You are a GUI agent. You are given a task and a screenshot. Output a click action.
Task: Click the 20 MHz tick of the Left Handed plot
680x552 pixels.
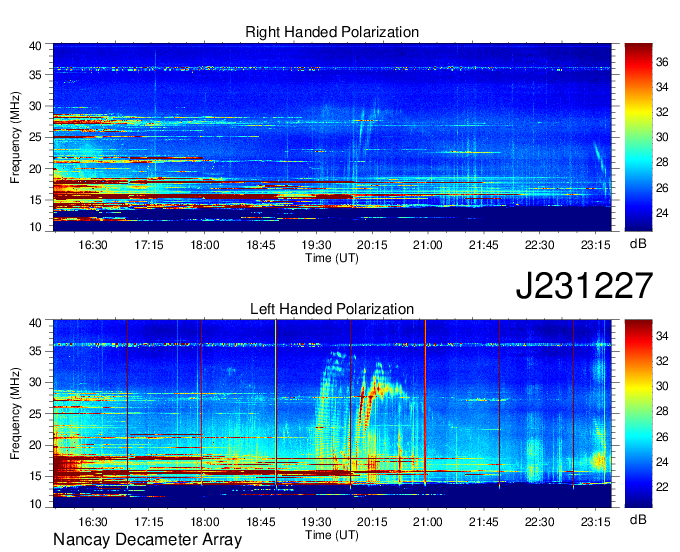tap(36, 445)
